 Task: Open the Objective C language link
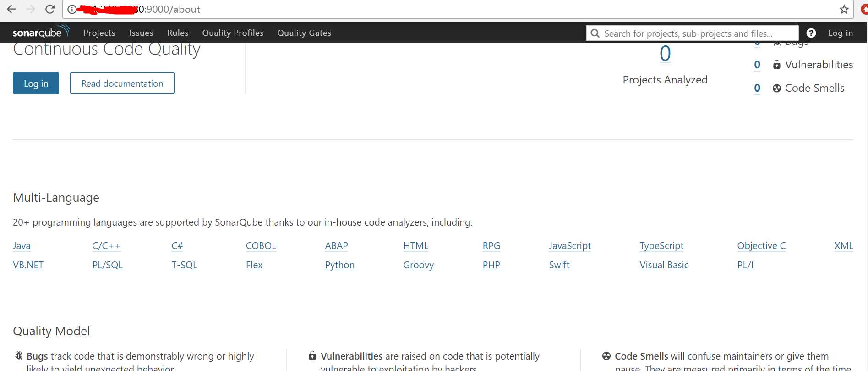(x=761, y=246)
